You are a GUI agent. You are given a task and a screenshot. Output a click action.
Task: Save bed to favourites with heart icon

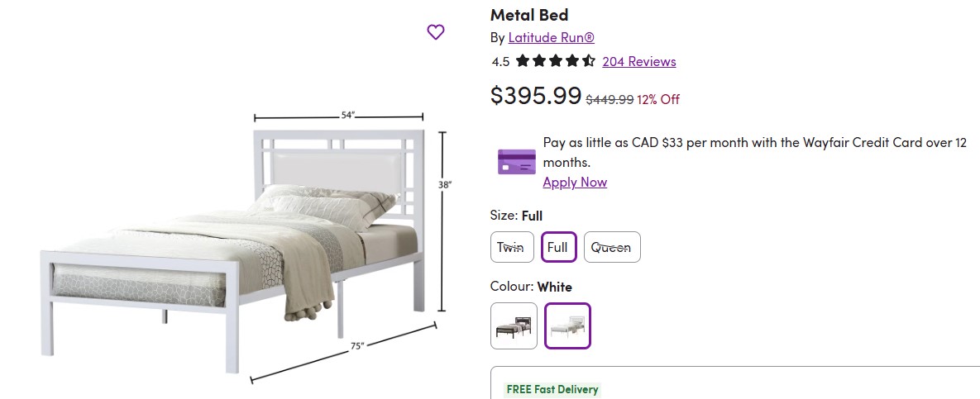436,32
